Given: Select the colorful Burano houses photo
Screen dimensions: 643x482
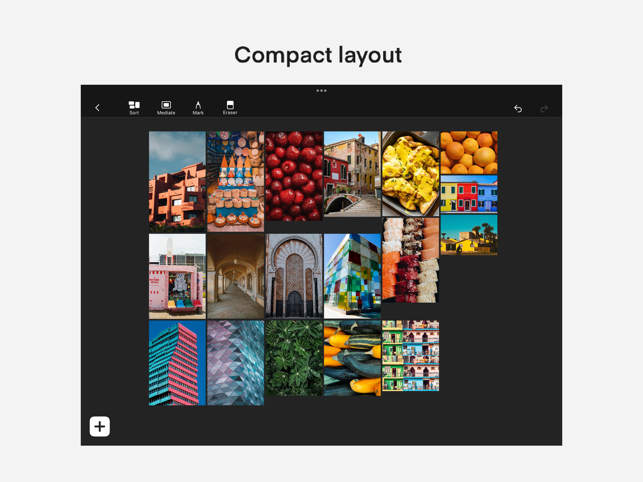Looking at the screenshot, I should click(x=469, y=194).
